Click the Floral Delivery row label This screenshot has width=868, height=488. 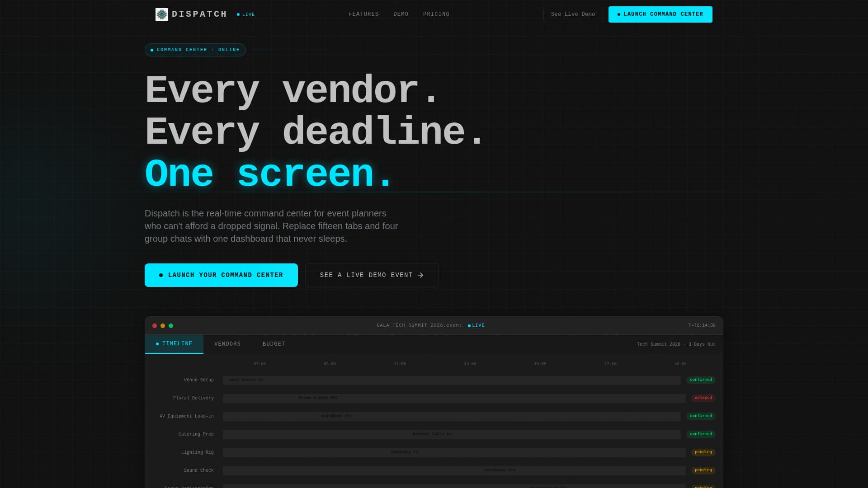193,398
